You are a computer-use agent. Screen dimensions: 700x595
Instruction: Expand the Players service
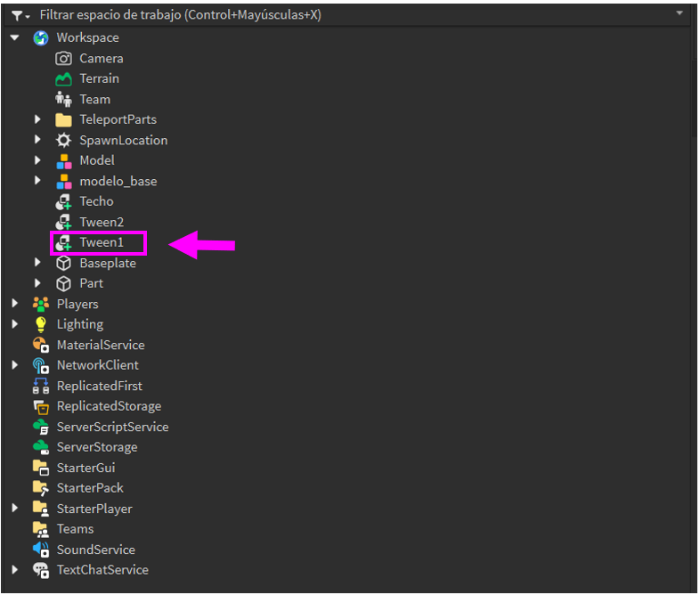point(15,304)
